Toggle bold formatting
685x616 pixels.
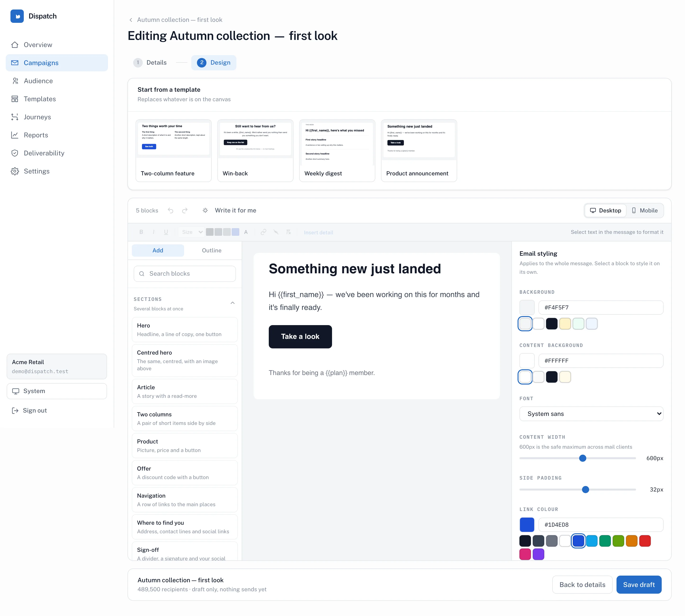click(x=141, y=232)
